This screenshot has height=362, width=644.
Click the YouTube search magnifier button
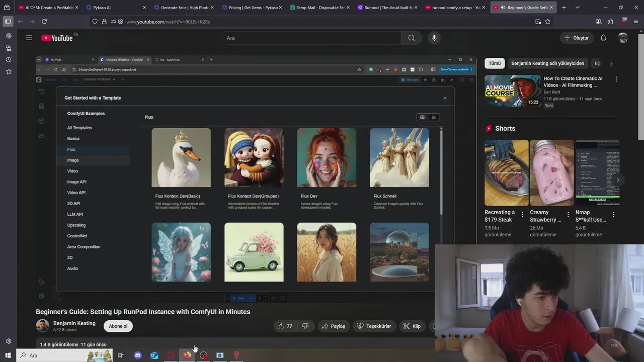412,38
